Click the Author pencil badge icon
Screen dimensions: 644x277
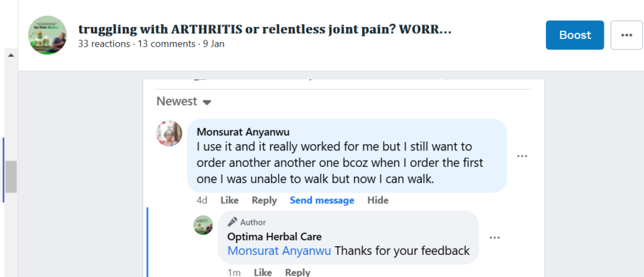point(233,222)
